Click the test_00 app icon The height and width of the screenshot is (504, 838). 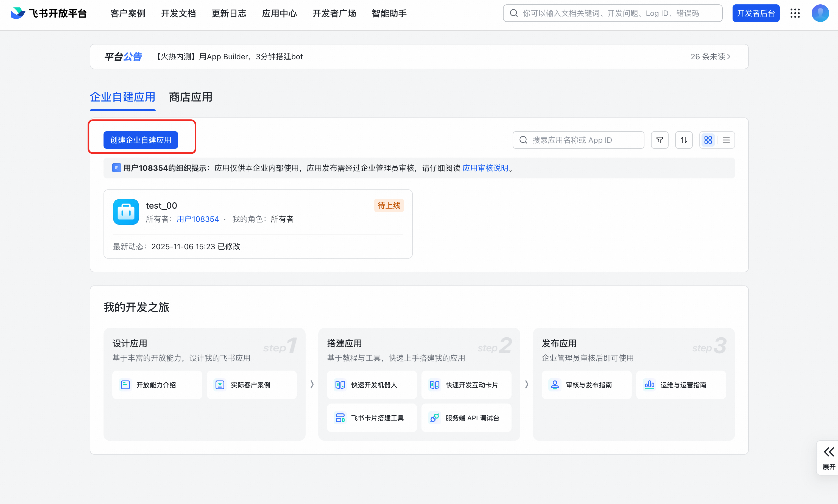[x=126, y=212]
